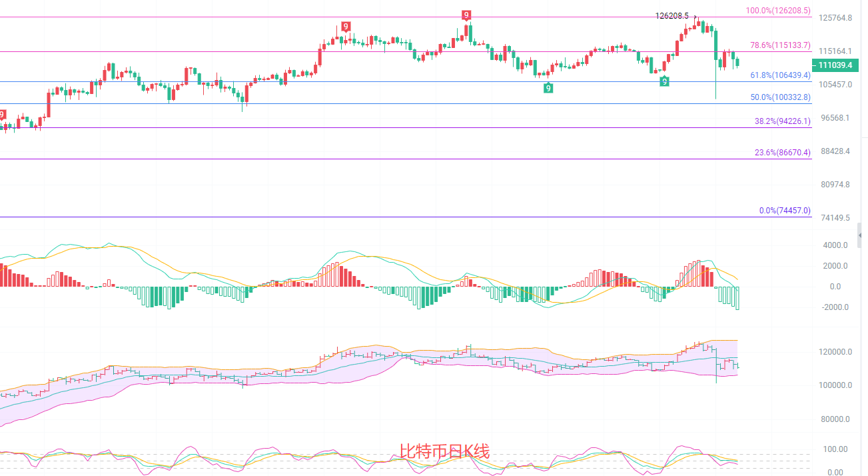The height and width of the screenshot is (476, 868).
Task: Click price axis value 125764.8
Action: (835, 17)
